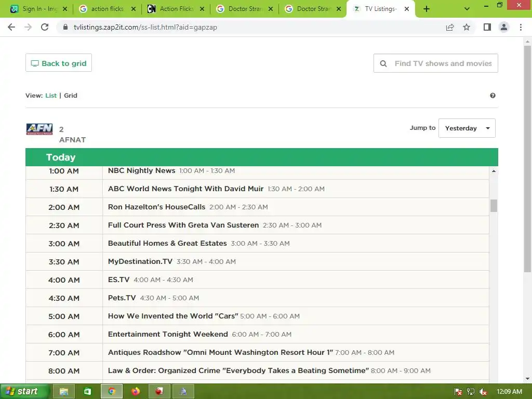Screen dimensions: 532x399
Task: Open MyDestination.TV listing
Action: click(140, 262)
